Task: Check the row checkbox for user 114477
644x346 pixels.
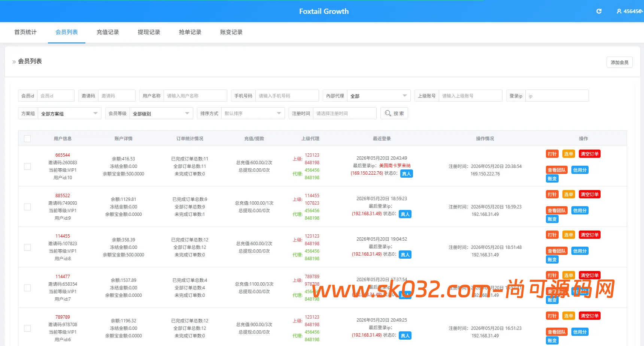Action: pos(27,288)
